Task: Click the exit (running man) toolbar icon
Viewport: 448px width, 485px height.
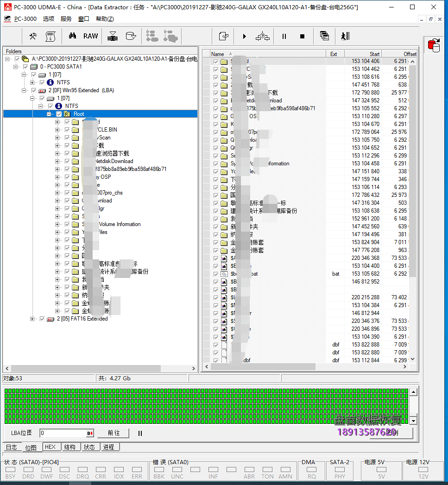Action: click(x=345, y=36)
